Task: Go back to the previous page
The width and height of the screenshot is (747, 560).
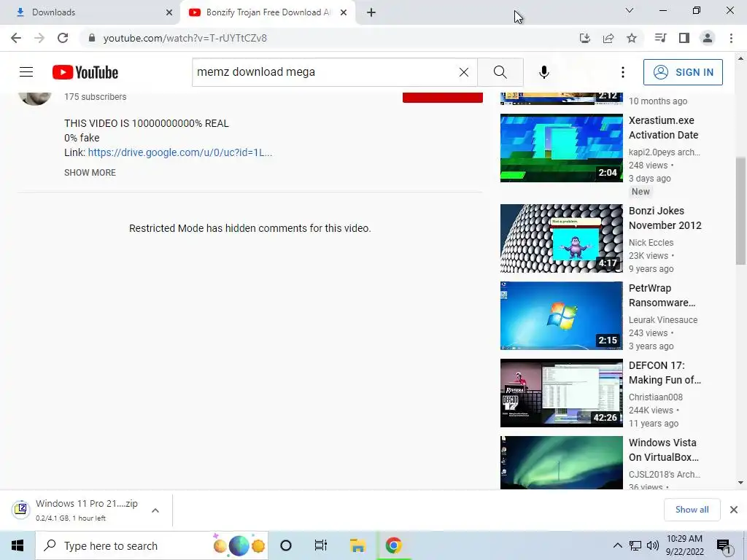Action: pos(16,38)
